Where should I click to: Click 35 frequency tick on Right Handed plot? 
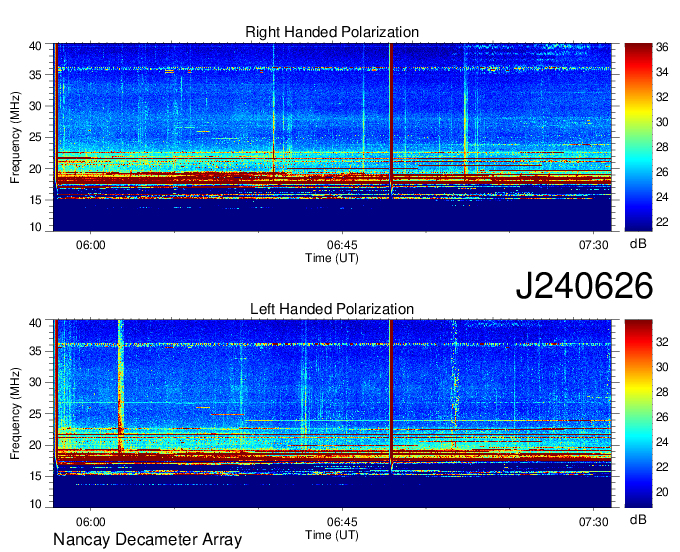36,75
